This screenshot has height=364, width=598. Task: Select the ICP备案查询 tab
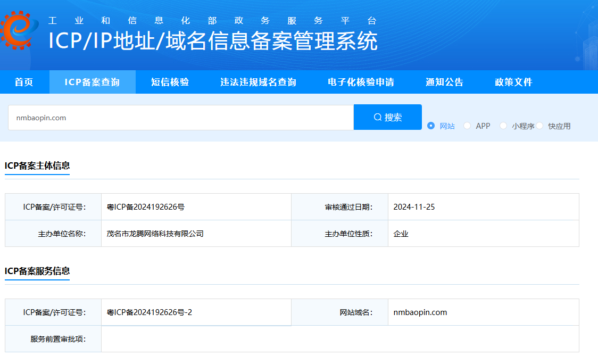[92, 82]
